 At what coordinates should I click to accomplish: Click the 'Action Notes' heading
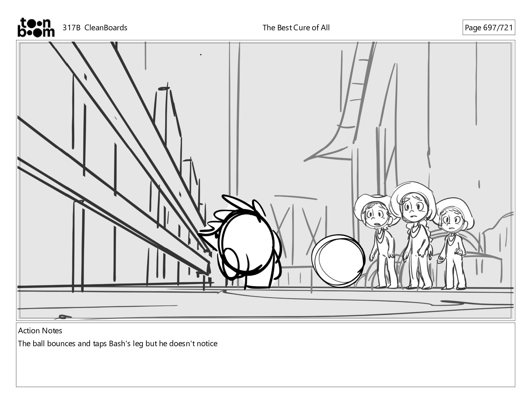pos(40,331)
